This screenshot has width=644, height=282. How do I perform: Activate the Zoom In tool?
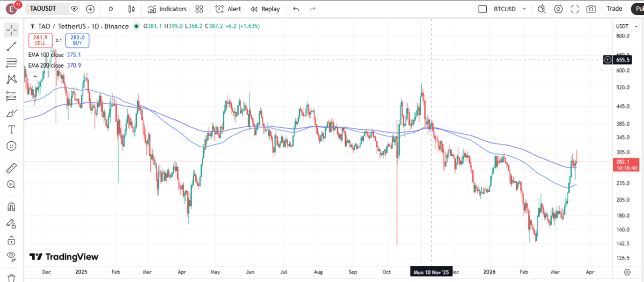click(11, 185)
